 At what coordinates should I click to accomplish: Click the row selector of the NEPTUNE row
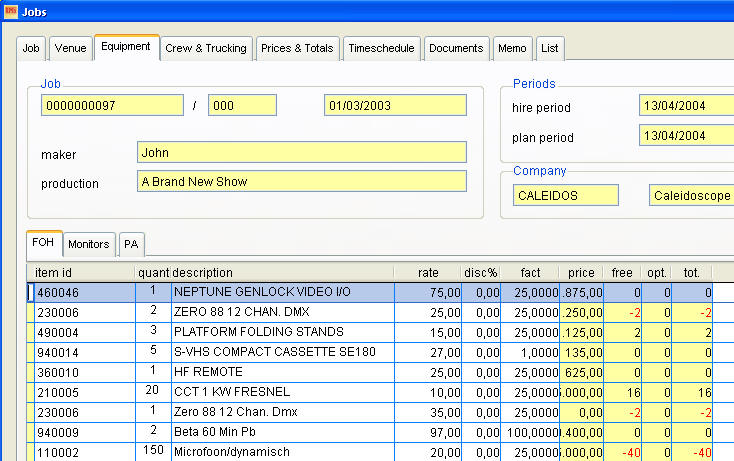[x=31, y=293]
